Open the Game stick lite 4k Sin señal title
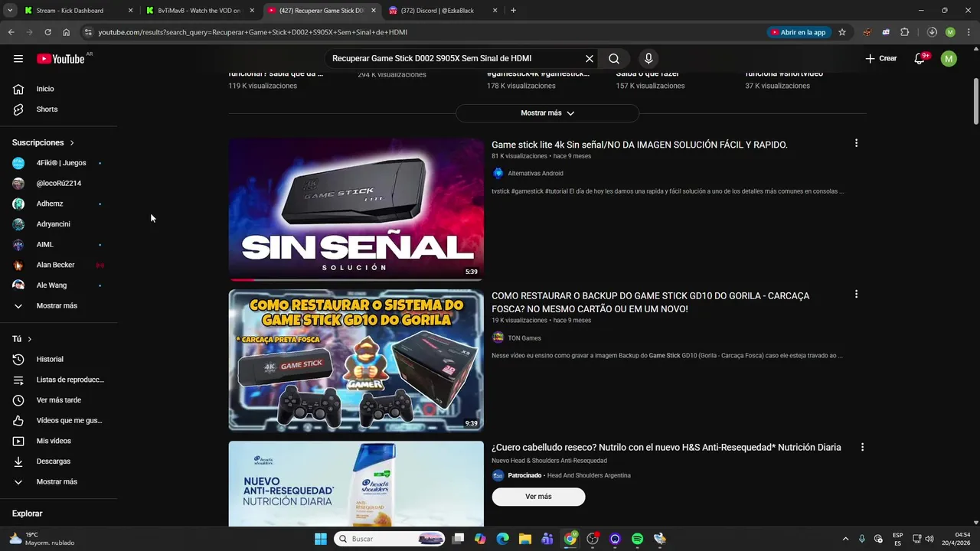The image size is (980, 551). pyautogui.click(x=639, y=145)
